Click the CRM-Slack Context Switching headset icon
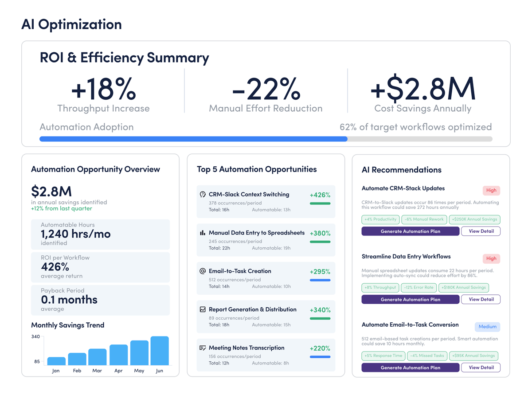 coord(203,195)
